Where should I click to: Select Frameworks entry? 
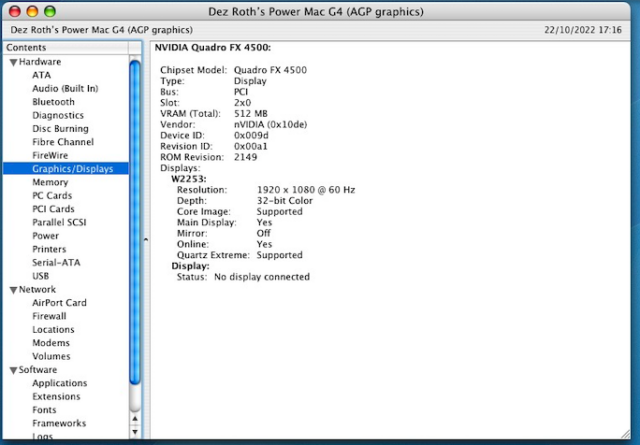[59, 423]
